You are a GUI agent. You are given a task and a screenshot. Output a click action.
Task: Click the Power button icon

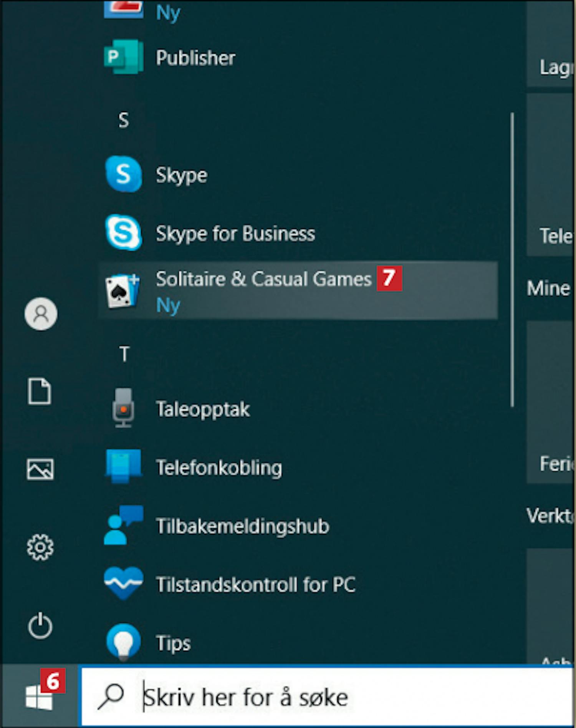click(x=40, y=625)
